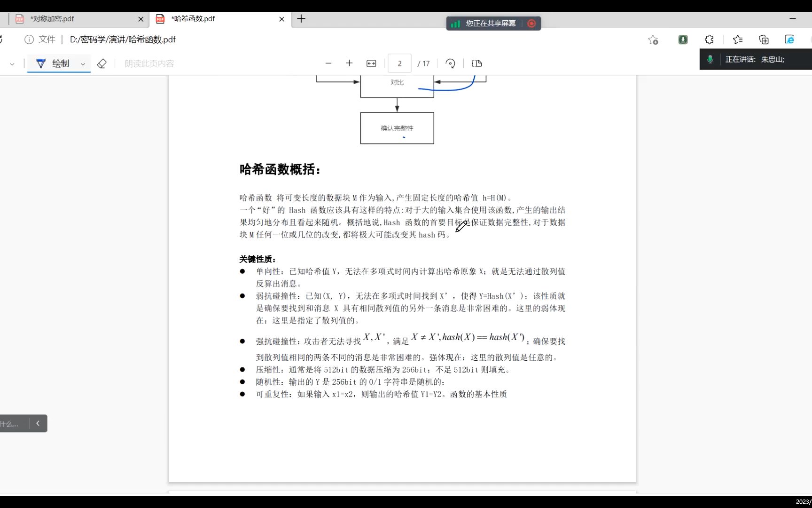
Task: Close the 哈希函数.pdf tab
Action: pos(281,19)
